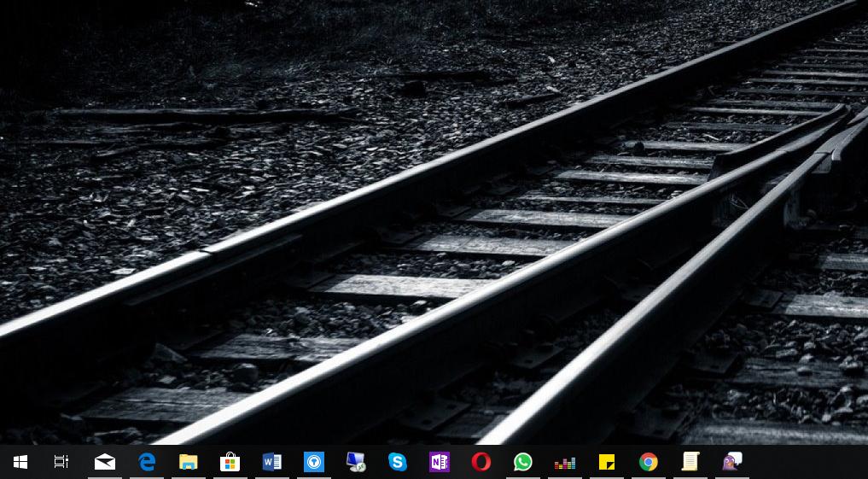This screenshot has height=479, width=868.
Task: Launch the Mail app from the taskbar
Action: [x=105, y=461]
